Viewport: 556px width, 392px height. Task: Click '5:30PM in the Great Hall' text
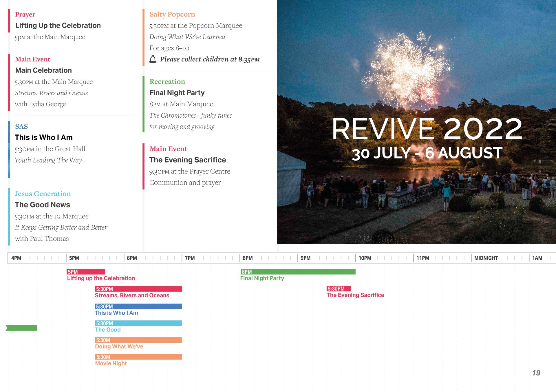click(x=50, y=149)
